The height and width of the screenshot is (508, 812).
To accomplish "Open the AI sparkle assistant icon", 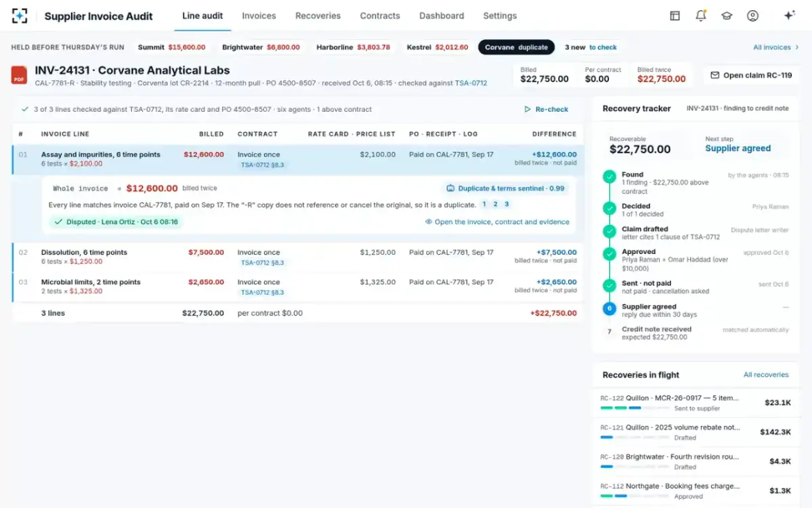I will coord(788,16).
